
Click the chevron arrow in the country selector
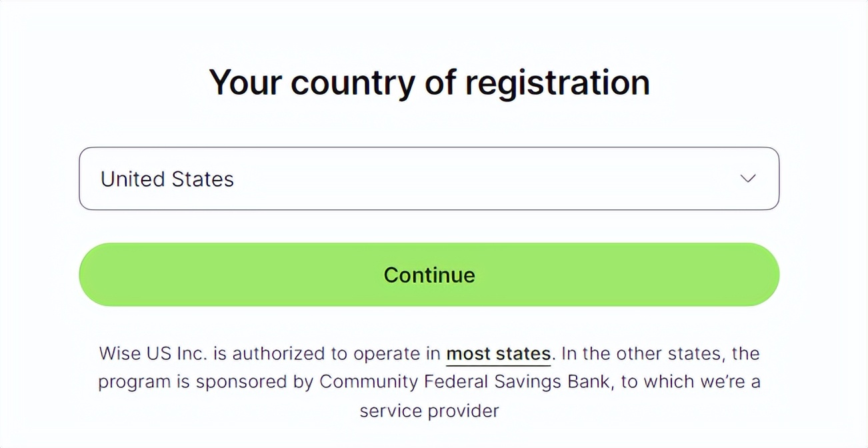tap(748, 179)
